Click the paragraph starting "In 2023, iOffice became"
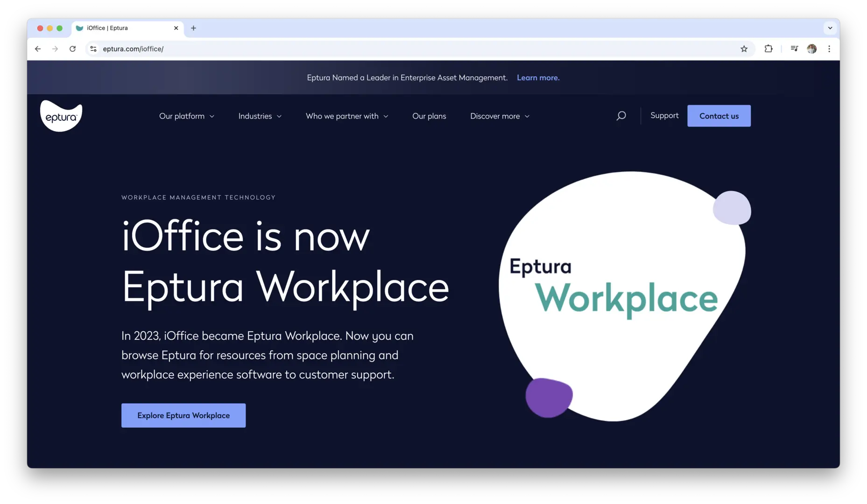The height and width of the screenshot is (504, 867). [268, 355]
